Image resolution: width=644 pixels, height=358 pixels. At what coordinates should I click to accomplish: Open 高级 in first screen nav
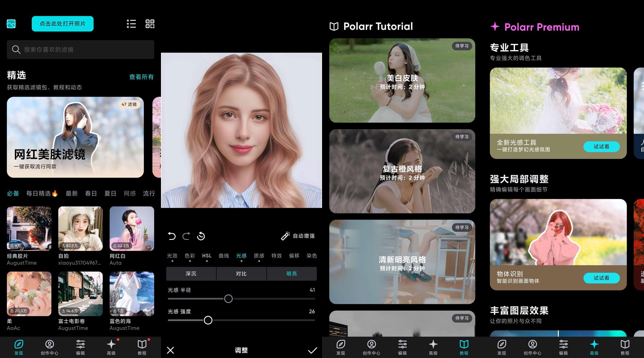point(111,348)
